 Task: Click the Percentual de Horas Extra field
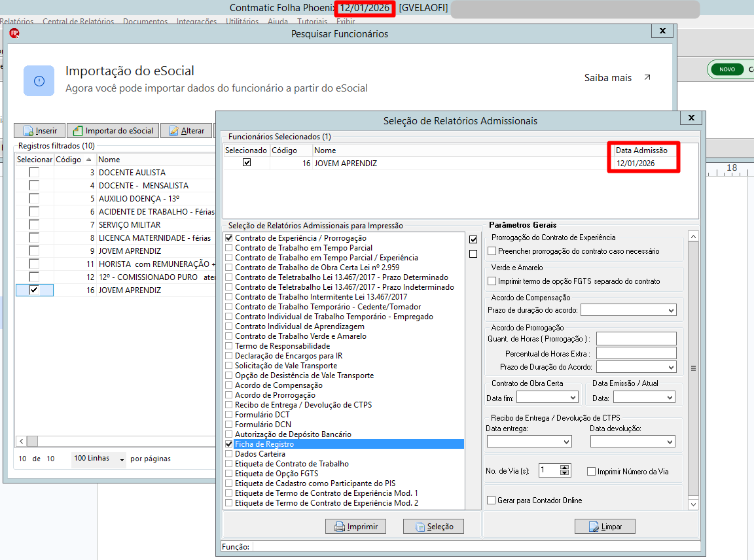tap(636, 353)
